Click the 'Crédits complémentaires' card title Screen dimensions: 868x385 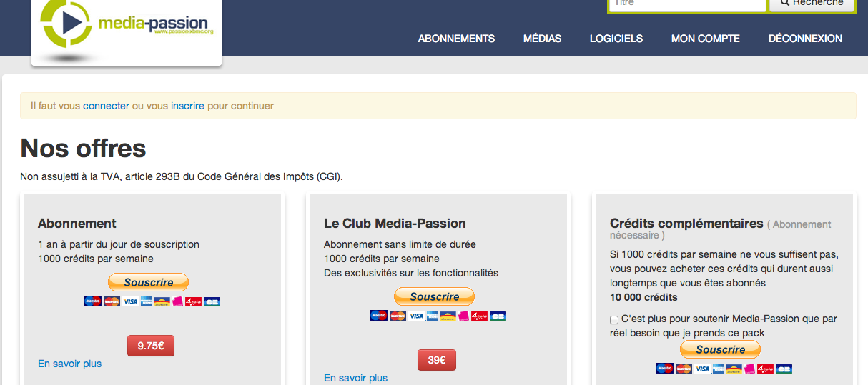click(x=686, y=224)
